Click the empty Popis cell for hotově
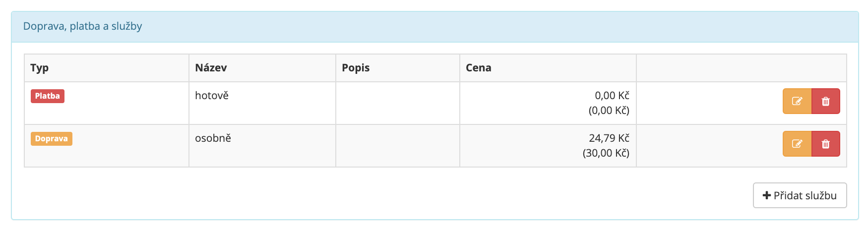The width and height of the screenshot is (868, 232). click(x=398, y=103)
